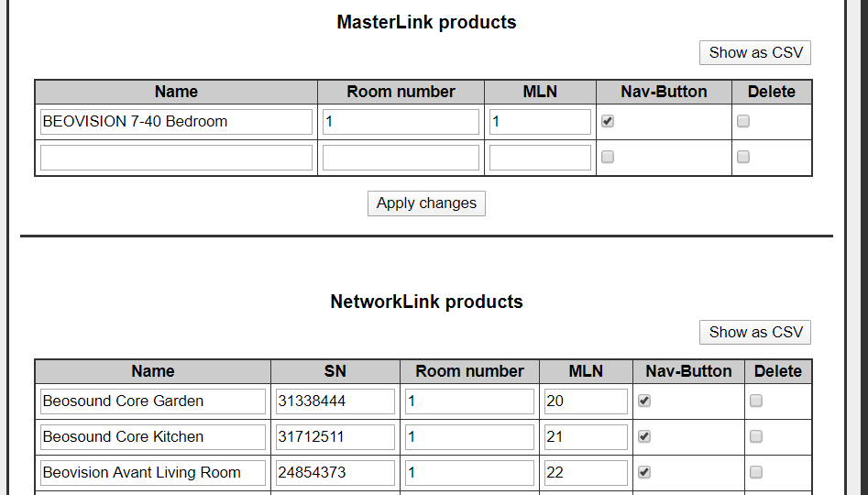The image size is (868, 495).
Task: Click Show as CSV for MasterLink products
Action: pyautogui.click(x=754, y=53)
